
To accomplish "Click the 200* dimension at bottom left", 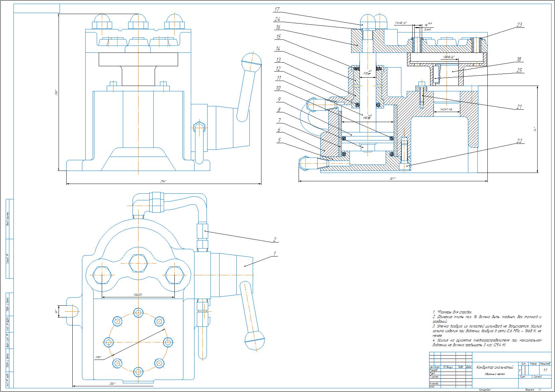I will tap(112, 383).
